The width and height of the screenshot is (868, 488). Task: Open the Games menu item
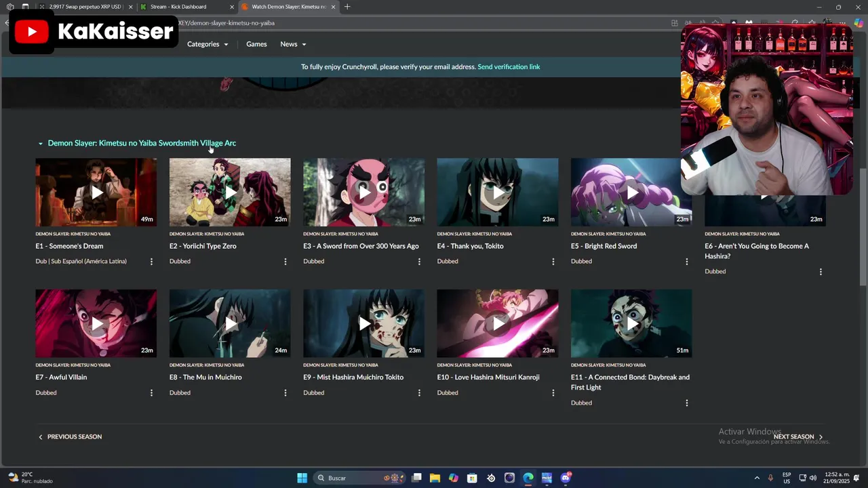256,44
